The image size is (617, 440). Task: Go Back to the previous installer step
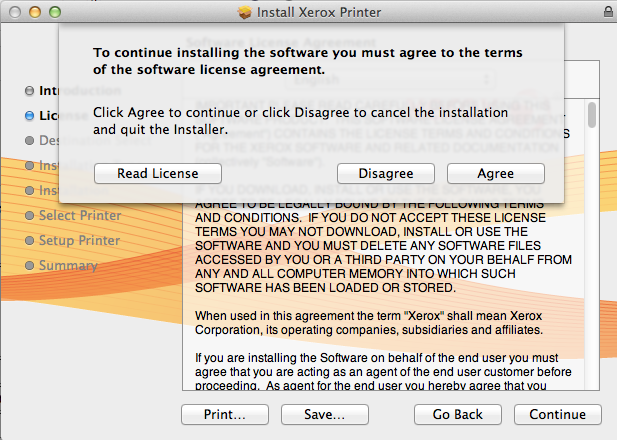point(457,414)
